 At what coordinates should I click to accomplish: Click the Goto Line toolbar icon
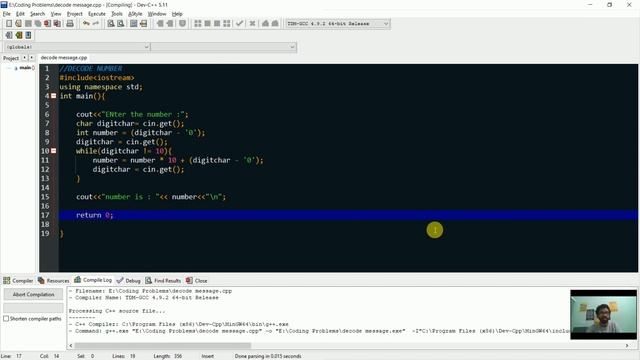143,24
